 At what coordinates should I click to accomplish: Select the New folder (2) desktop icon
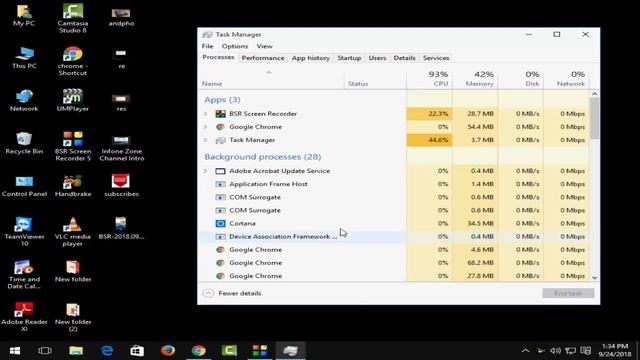[x=73, y=317]
